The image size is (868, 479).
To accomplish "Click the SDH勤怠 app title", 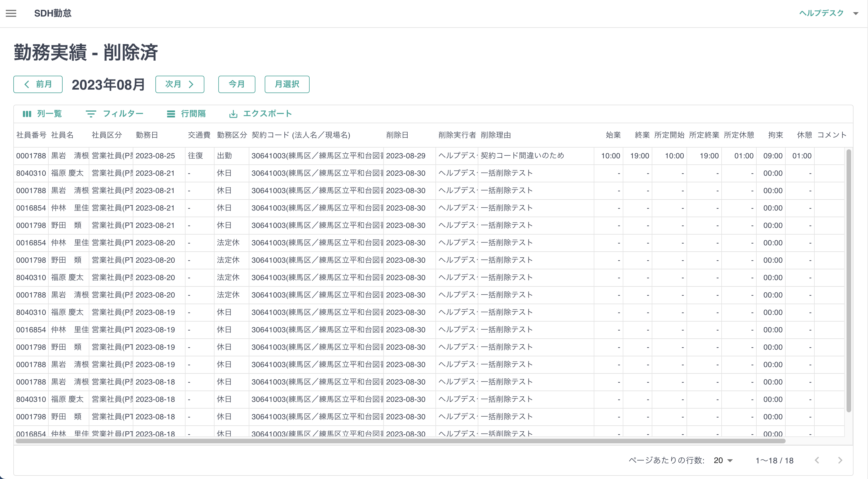I will coord(53,13).
